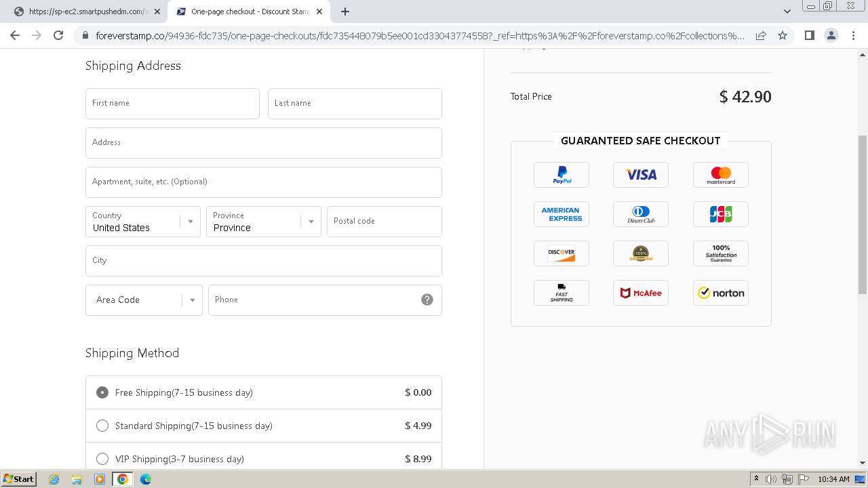Open Microsoft Edge from the taskbar
The width and height of the screenshot is (868, 488).
coord(145,479)
